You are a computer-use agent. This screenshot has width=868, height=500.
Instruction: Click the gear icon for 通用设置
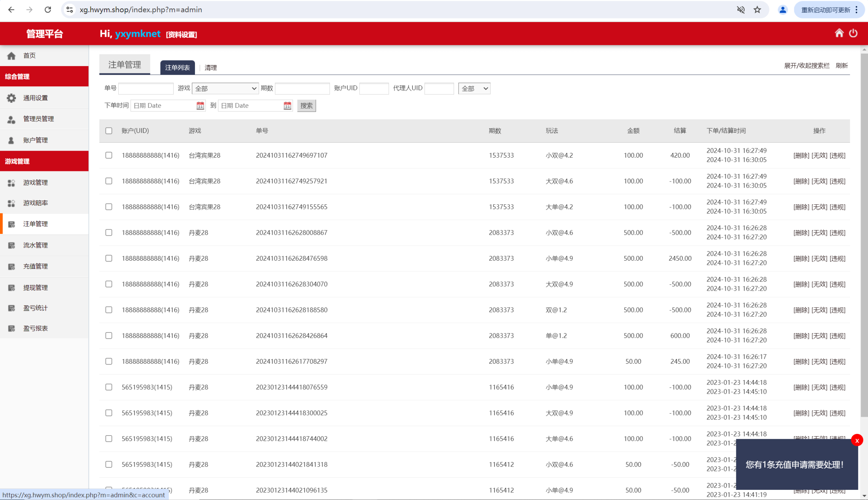pyautogui.click(x=12, y=98)
